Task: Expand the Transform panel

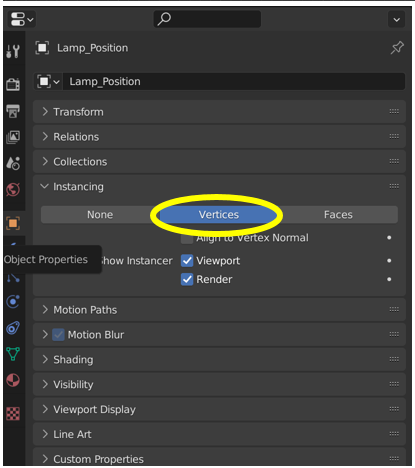Action: 219,112
